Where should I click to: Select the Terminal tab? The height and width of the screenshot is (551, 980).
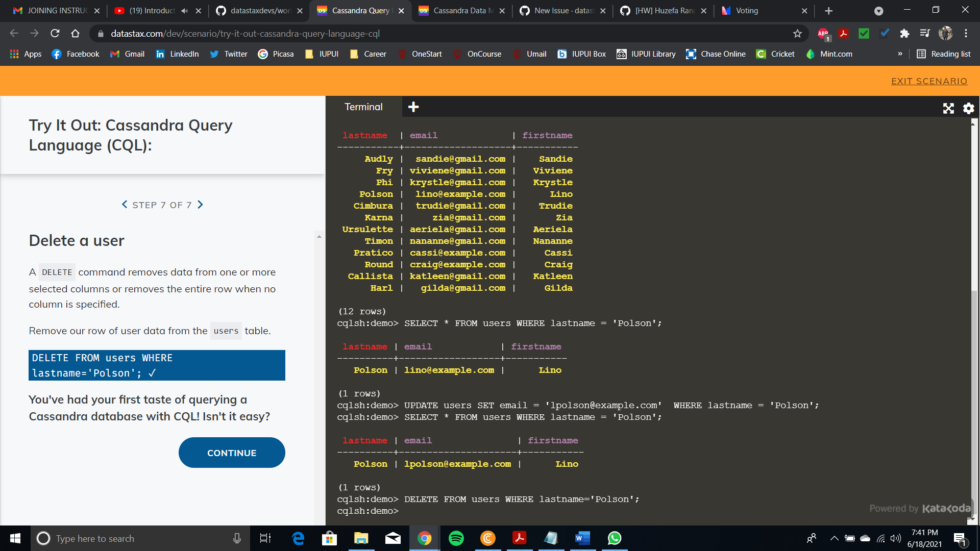coord(364,107)
